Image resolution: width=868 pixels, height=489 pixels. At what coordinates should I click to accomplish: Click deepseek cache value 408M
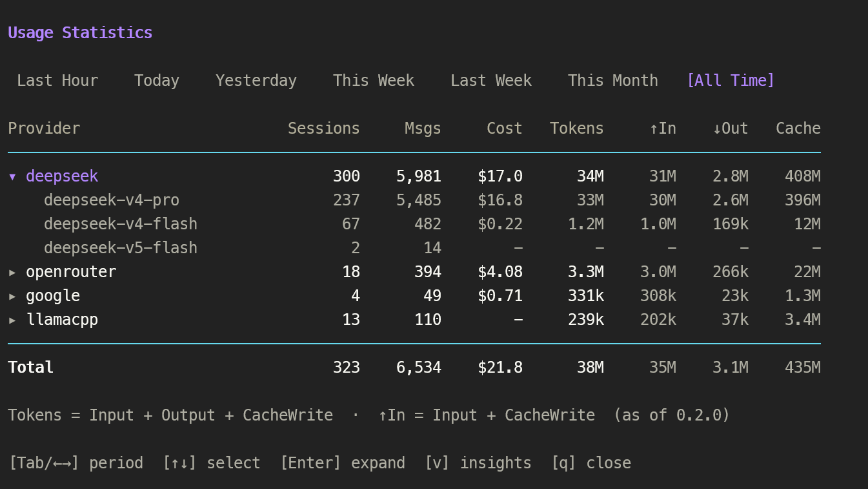803,176
